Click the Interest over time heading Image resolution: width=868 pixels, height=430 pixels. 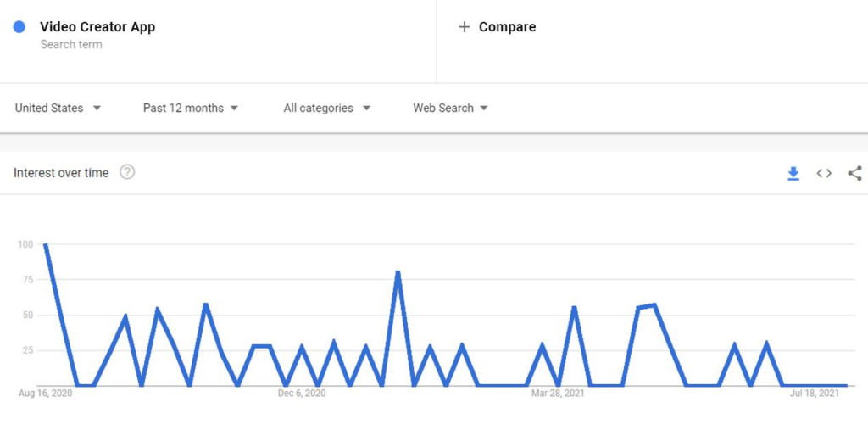coord(61,173)
